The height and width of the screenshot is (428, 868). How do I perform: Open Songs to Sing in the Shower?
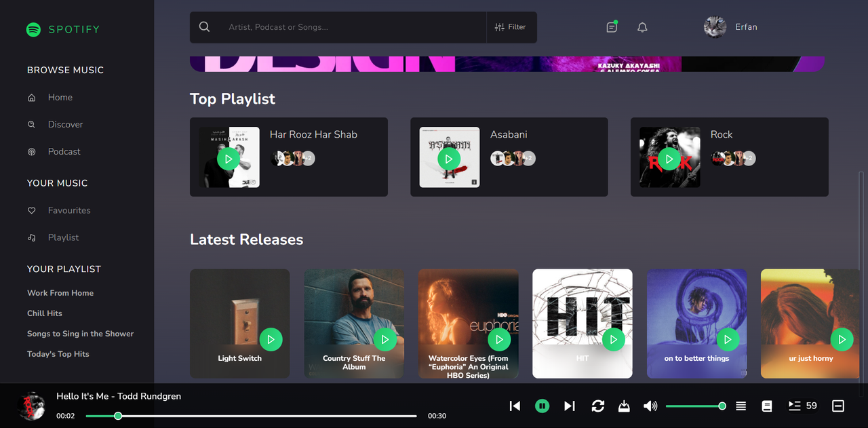click(81, 334)
